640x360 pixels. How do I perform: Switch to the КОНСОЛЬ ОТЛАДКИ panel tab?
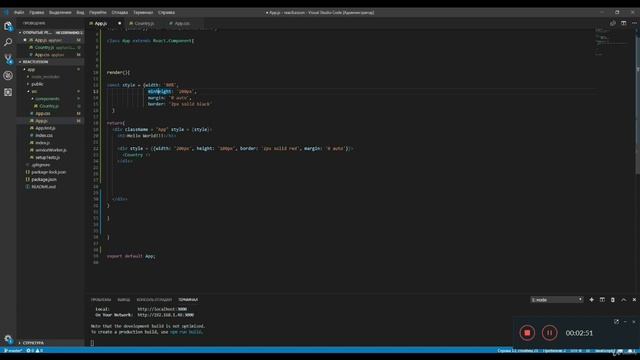pos(154,300)
